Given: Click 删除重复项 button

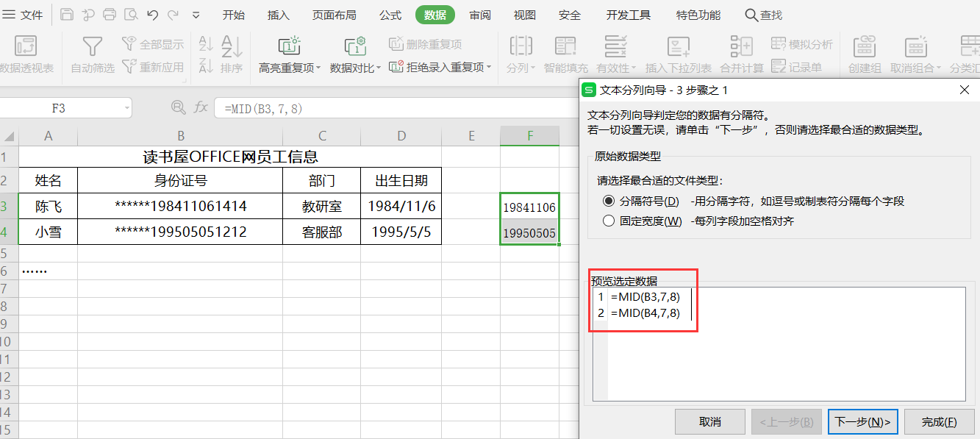Looking at the screenshot, I should coord(426,44).
